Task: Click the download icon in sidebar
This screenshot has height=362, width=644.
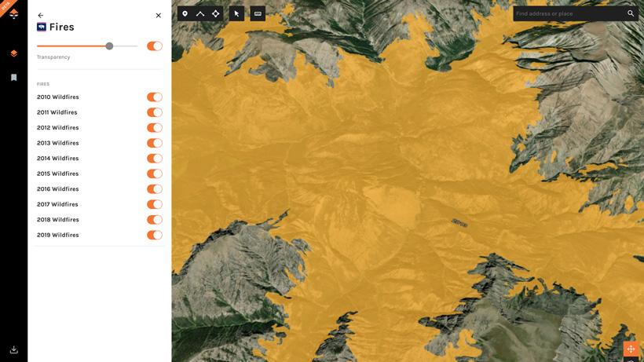Action: click(x=13, y=349)
